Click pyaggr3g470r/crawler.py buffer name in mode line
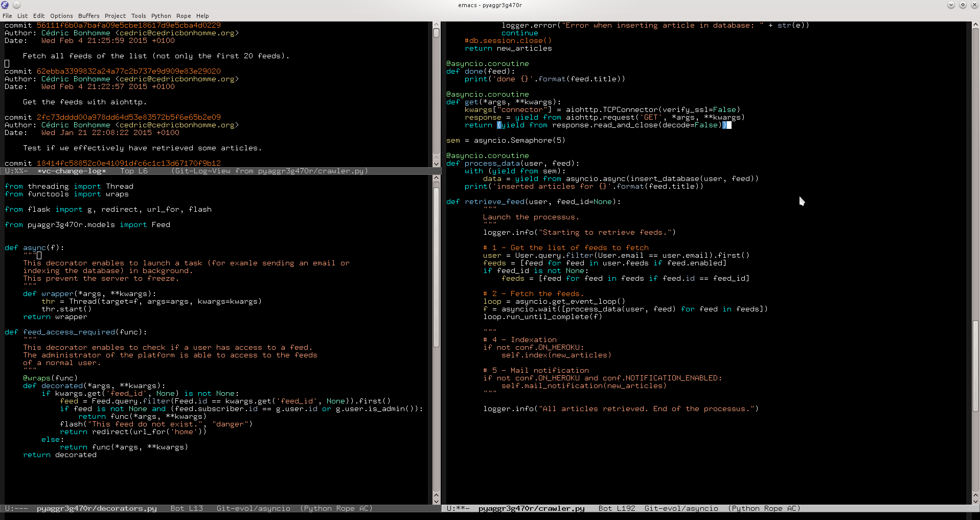This screenshot has height=520, width=980. pos(532,509)
